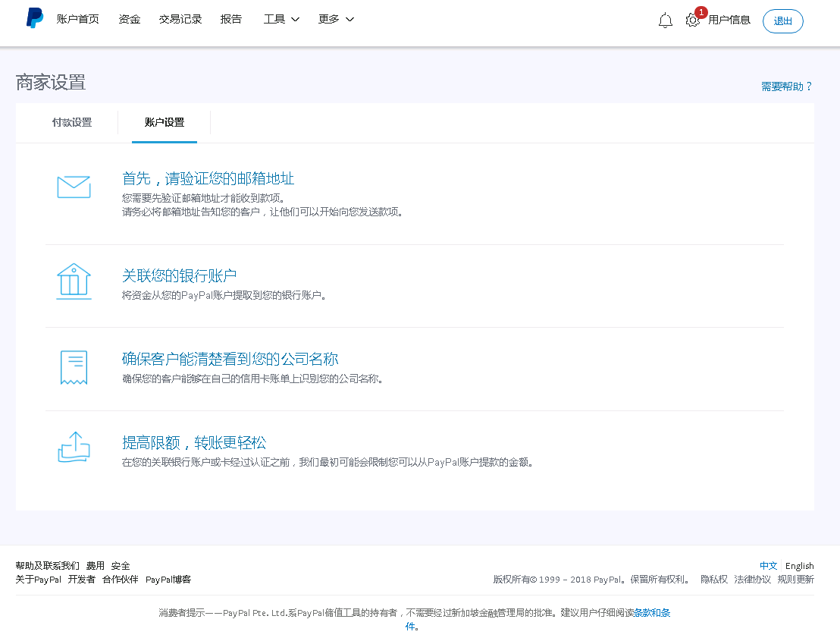The image size is (840, 638).
Task: Open 交易记录 from the top navigation
Action: pos(180,19)
